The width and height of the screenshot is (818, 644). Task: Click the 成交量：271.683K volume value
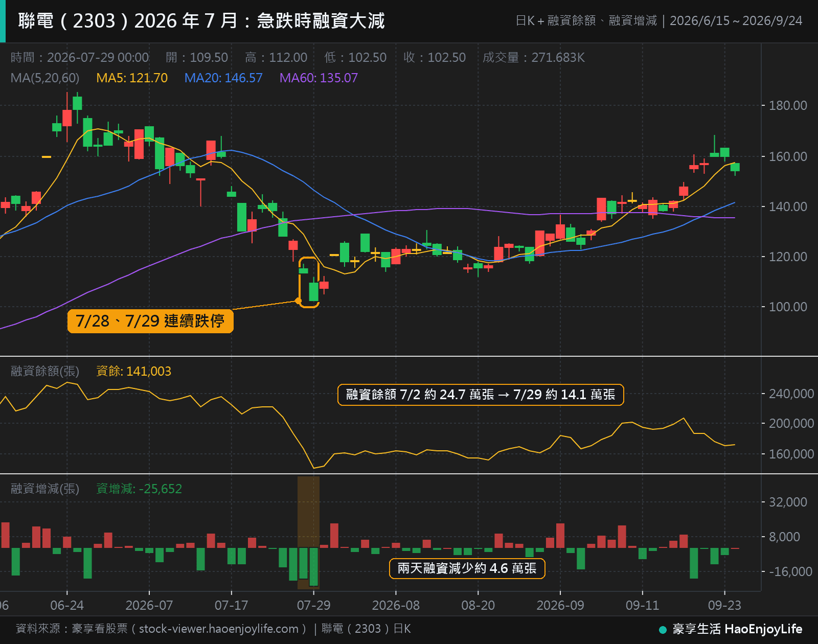pyautogui.click(x=534, y=57)
